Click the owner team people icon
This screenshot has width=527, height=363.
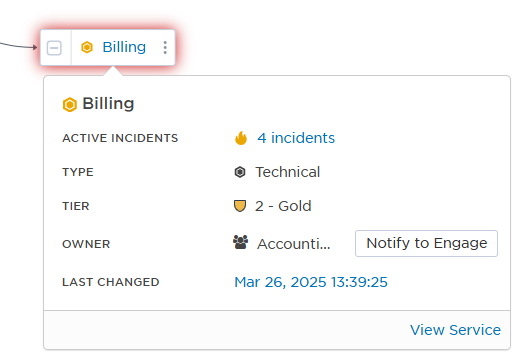(241, 242)
